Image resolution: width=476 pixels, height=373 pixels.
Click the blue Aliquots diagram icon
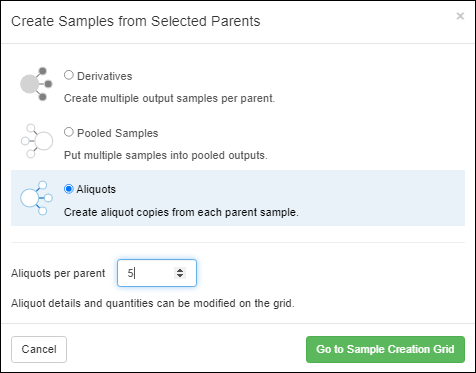pos(36,198)
